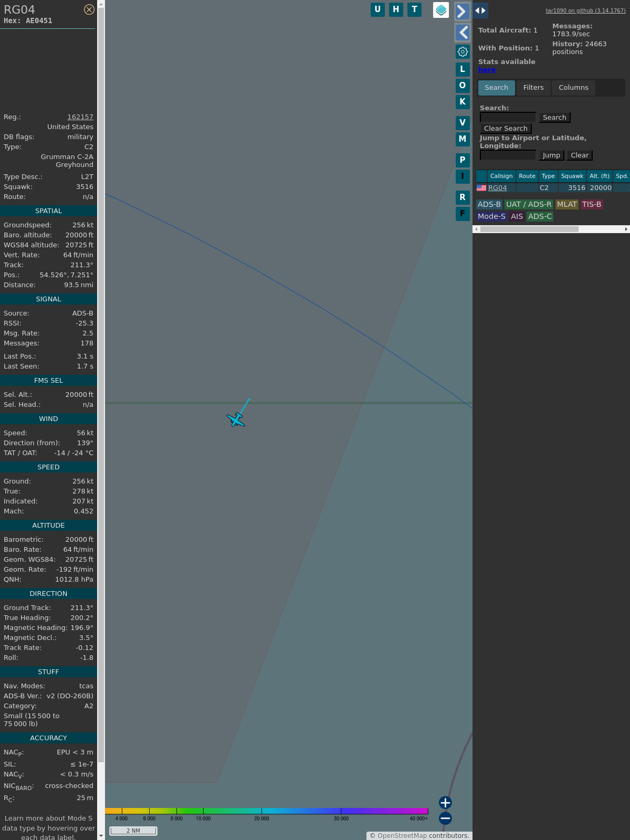Switch to the Search tab
Screen dimensions: 630x840
497,88
